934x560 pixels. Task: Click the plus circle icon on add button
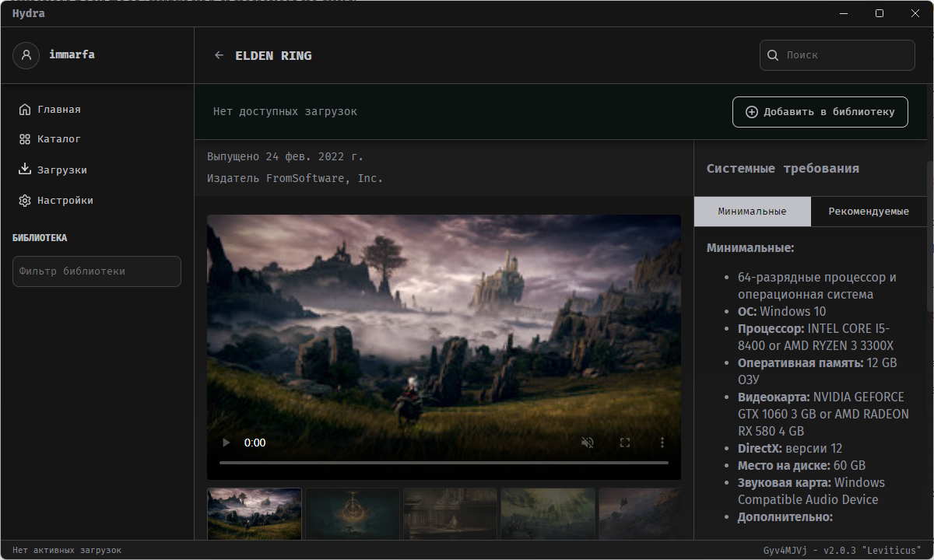(x=752, y=112)
